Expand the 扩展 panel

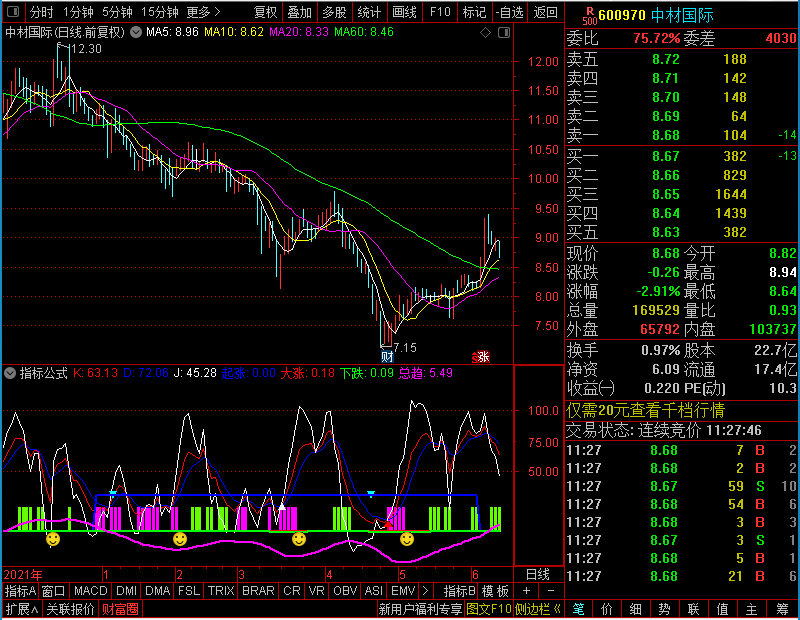(x=22, y=609)
